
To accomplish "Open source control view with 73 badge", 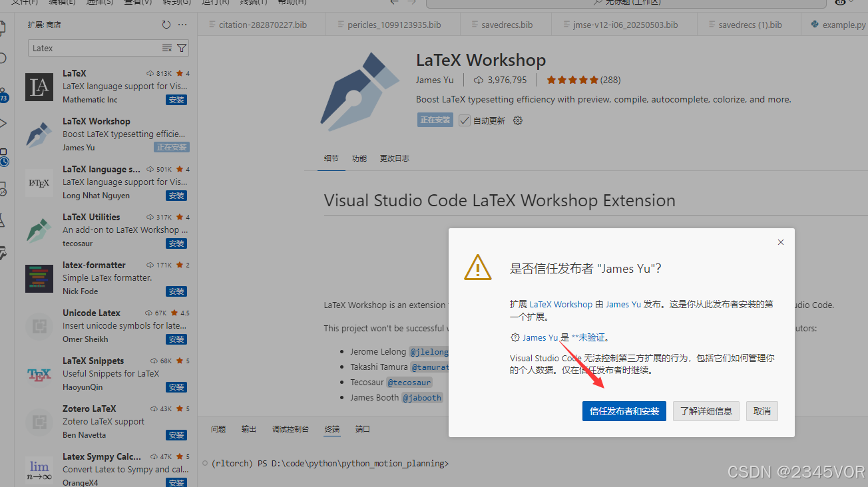I will tap(3, 94).
